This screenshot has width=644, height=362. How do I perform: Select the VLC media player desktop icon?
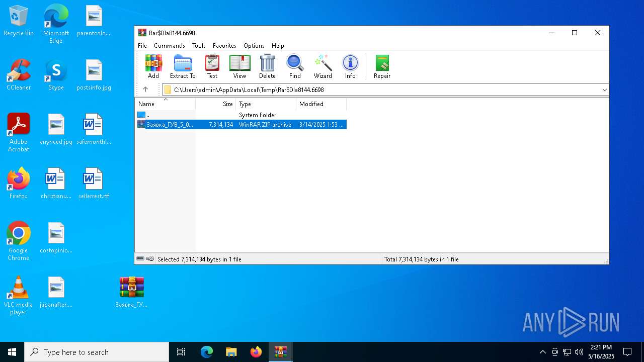[x=19, y=296]
